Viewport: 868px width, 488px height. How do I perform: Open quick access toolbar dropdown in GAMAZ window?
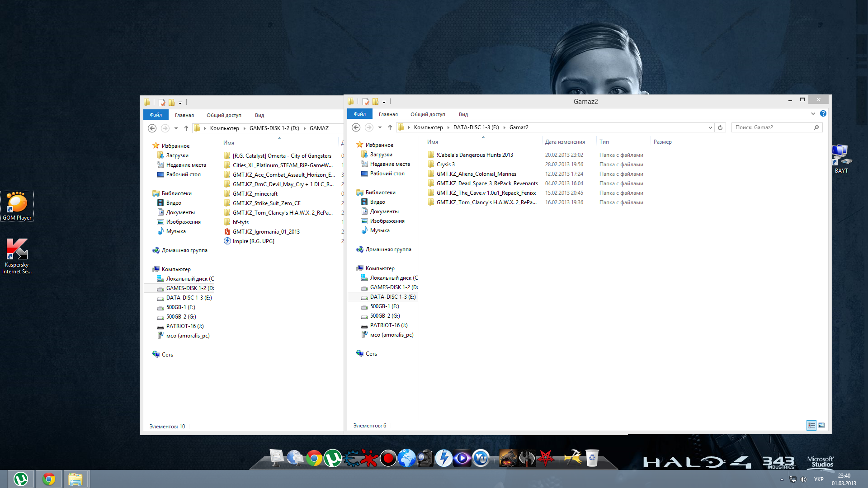(x=180, y=103)
